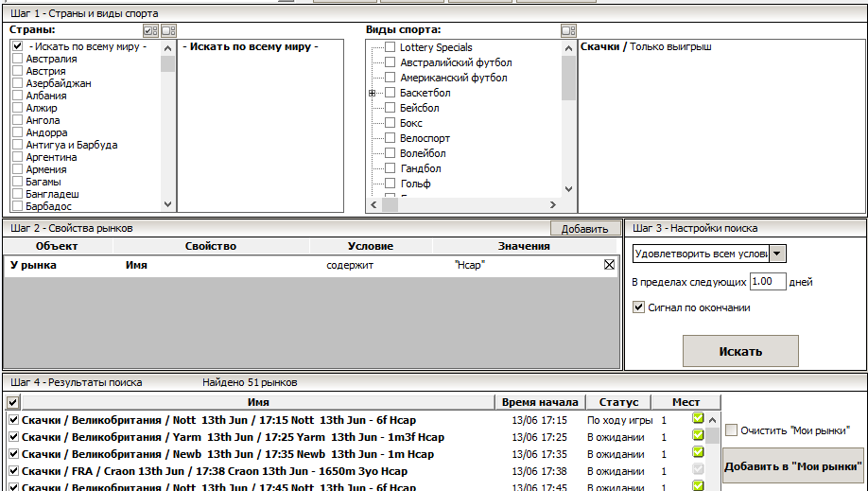
Task: Sort results by 'Время начала' column header
Action: click(x=540, y=402)
